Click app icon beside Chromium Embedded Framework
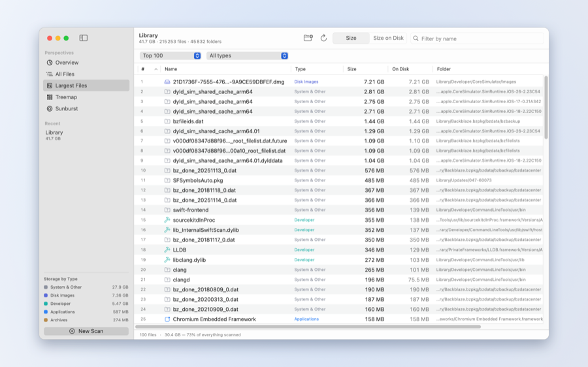 click(167, 319)
